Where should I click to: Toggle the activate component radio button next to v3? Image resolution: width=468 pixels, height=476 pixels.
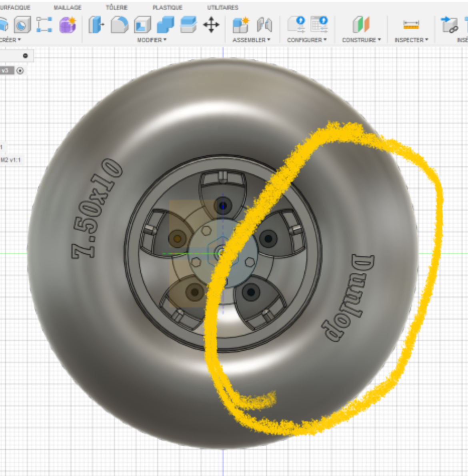tap(20, 71)
